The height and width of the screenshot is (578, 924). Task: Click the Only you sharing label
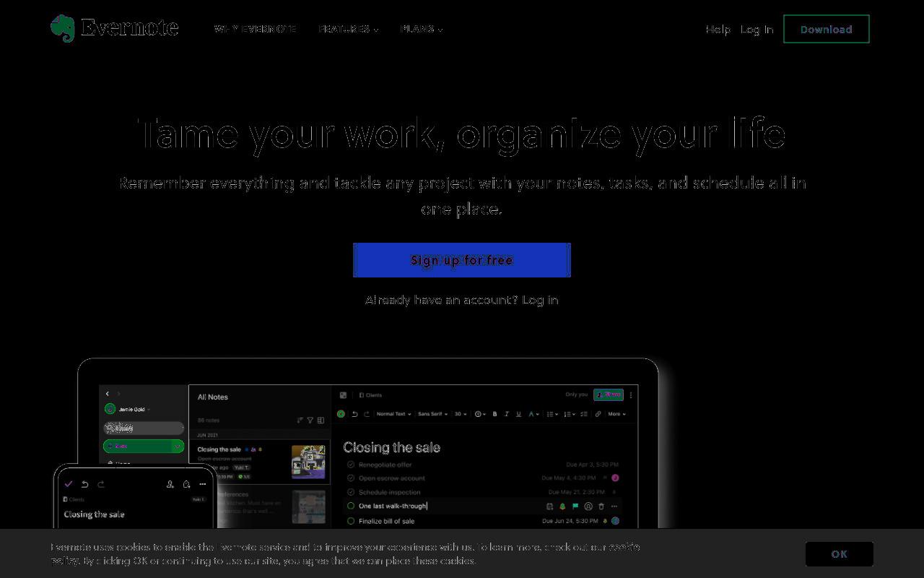[576, 394]
